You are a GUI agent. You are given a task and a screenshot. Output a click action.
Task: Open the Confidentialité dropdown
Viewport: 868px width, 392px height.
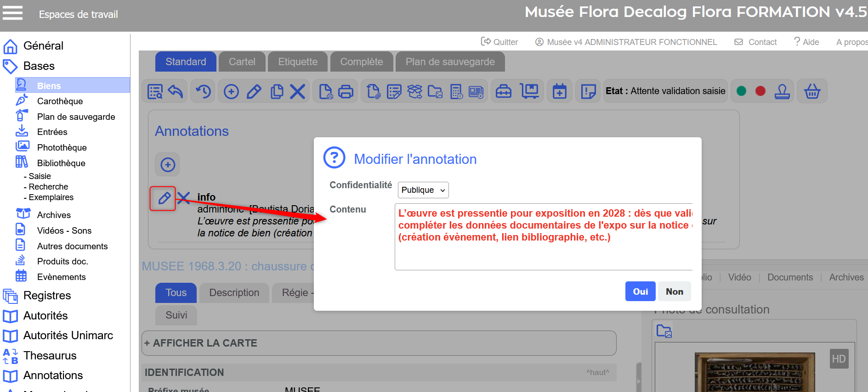(423, 190)
